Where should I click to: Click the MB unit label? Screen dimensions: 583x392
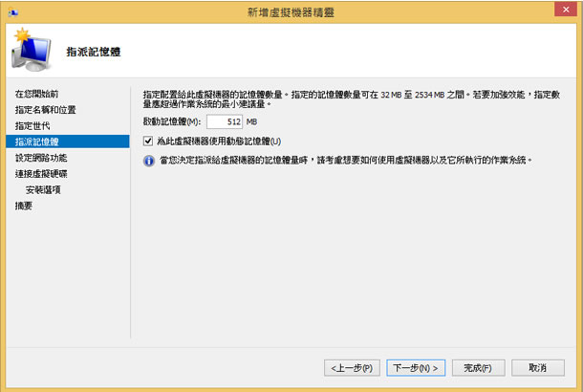coord(251,121)
